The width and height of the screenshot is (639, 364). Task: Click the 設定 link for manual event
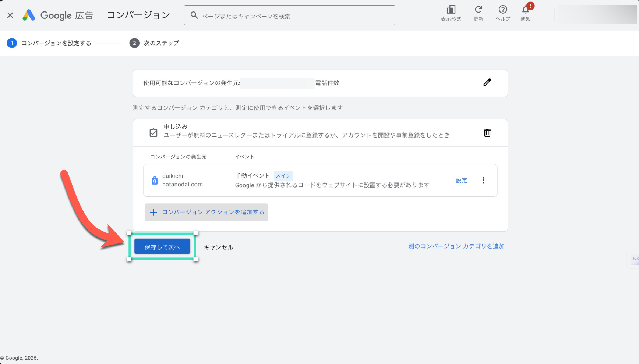coord(461,181)
